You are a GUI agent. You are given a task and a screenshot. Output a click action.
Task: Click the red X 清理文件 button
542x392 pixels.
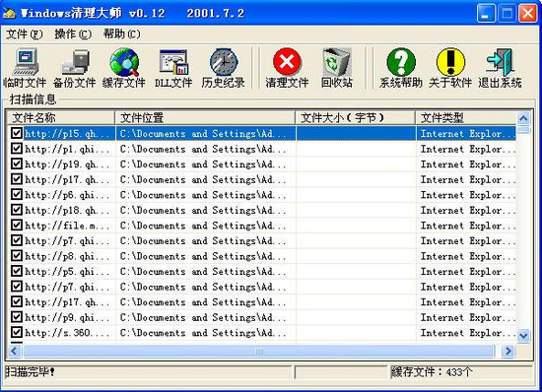tap(287, 68)
